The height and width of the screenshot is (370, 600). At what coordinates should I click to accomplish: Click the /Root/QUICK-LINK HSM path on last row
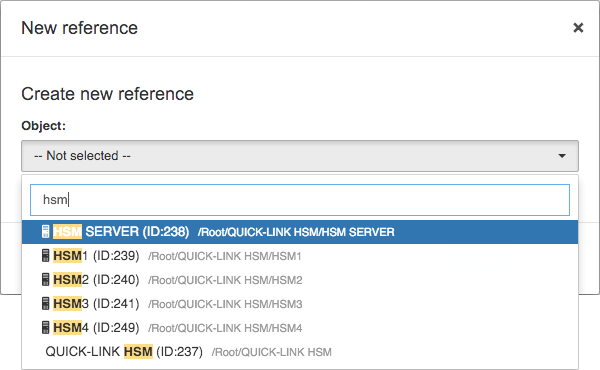(272, 352)
